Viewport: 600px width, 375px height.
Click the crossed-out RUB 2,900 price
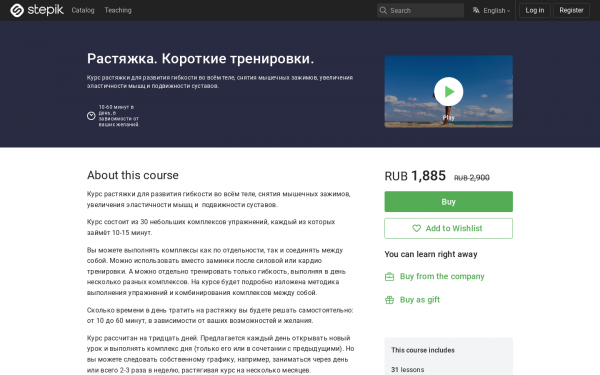472,178
